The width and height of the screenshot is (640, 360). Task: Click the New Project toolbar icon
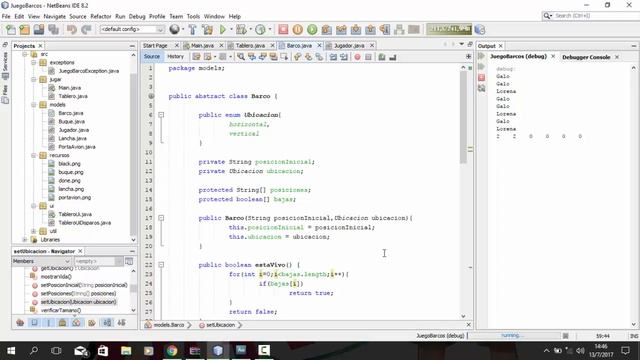click(24, 29)
